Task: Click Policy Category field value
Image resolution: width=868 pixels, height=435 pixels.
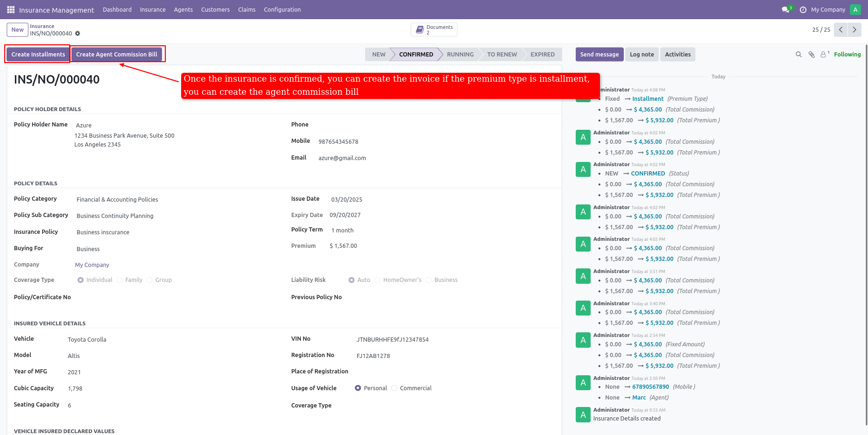Action: point(117,200)
